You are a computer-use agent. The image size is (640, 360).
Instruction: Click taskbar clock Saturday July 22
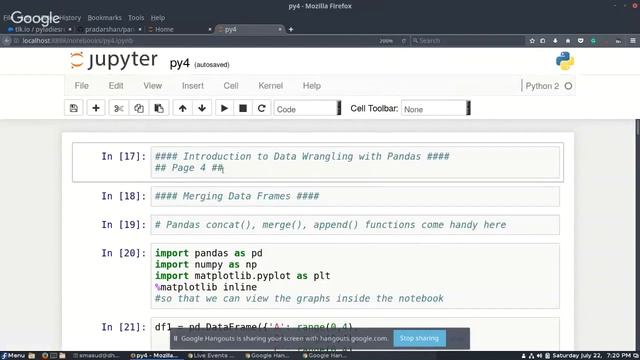pyautogui.click(x=592, y=356)
